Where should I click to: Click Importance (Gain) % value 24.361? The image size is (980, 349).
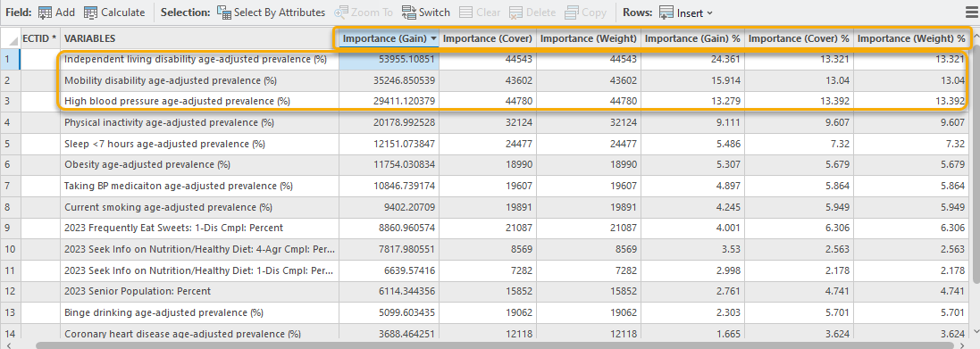692,60
